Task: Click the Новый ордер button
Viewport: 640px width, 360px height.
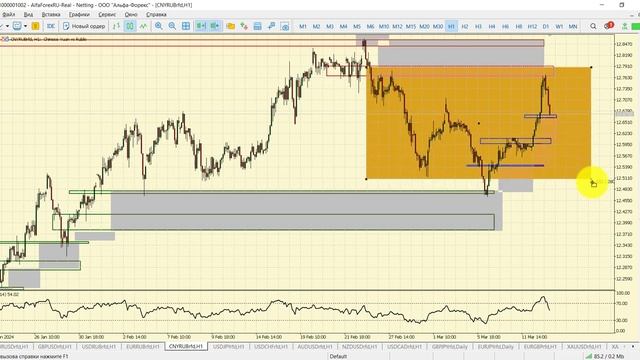Action: point(84,26)
